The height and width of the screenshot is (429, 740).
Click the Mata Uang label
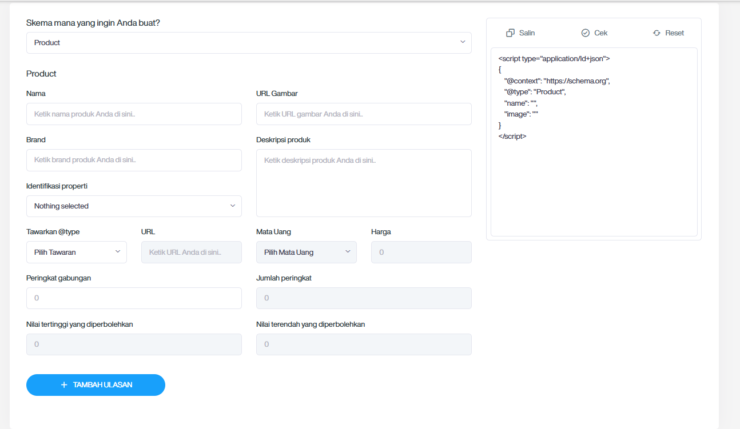pos(273,232)
